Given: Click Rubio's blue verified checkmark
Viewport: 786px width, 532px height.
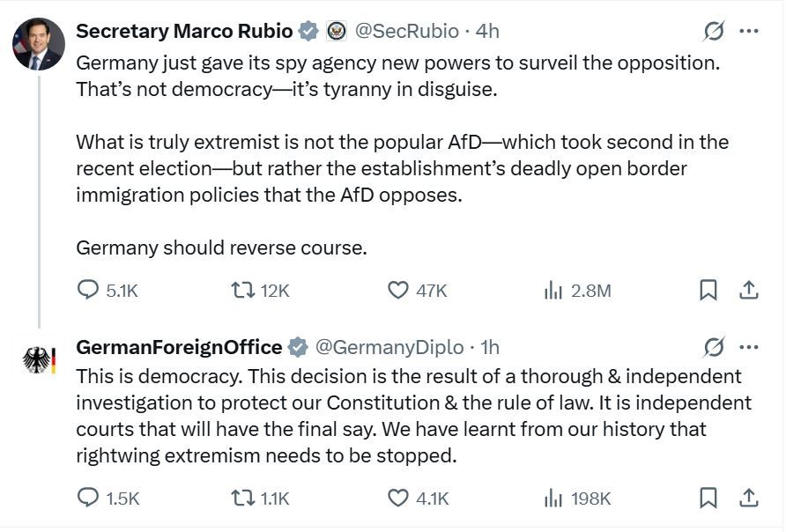Looking at the screenshot, I should (307, 30).
